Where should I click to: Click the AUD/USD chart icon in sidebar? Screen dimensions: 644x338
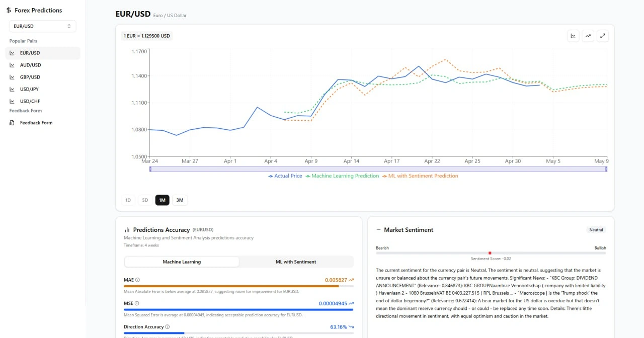click(x=12, y=65)
